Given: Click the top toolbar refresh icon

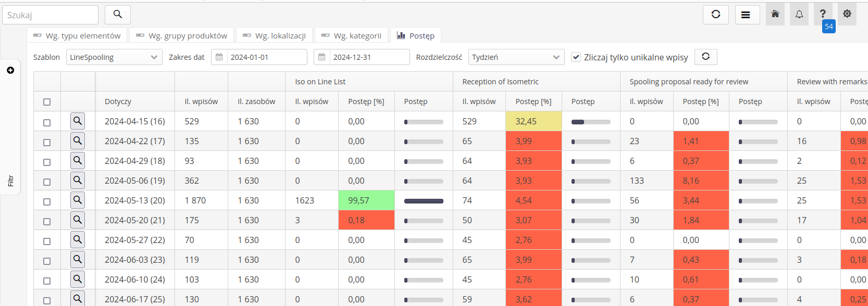Looking at the screenshot, I should [715, 15].
